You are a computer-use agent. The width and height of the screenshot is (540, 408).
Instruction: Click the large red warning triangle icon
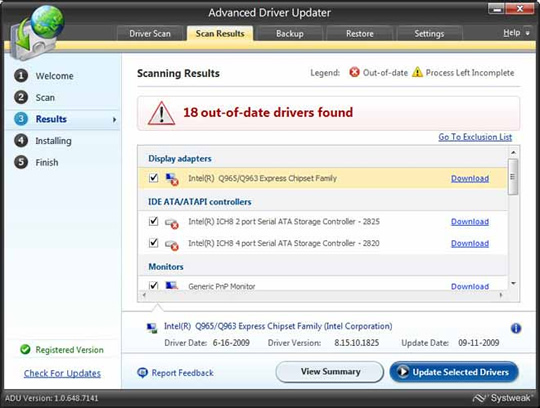[x=161, y=113]
